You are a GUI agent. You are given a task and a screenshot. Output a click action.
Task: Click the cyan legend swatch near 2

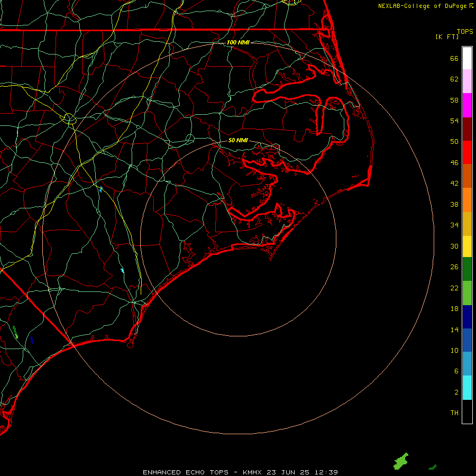467,388
